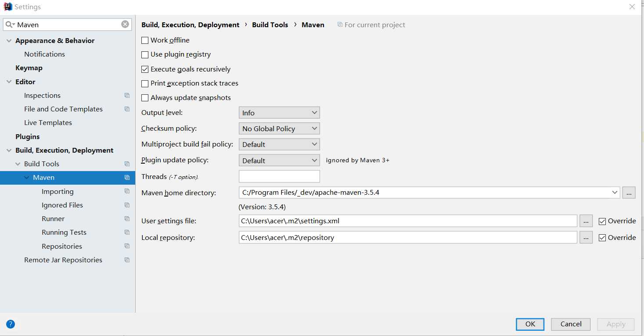Open the Plugin update policy dropdown
This screenshot has width=644, height=336.
pyautogui.click(x=279, y=161)
